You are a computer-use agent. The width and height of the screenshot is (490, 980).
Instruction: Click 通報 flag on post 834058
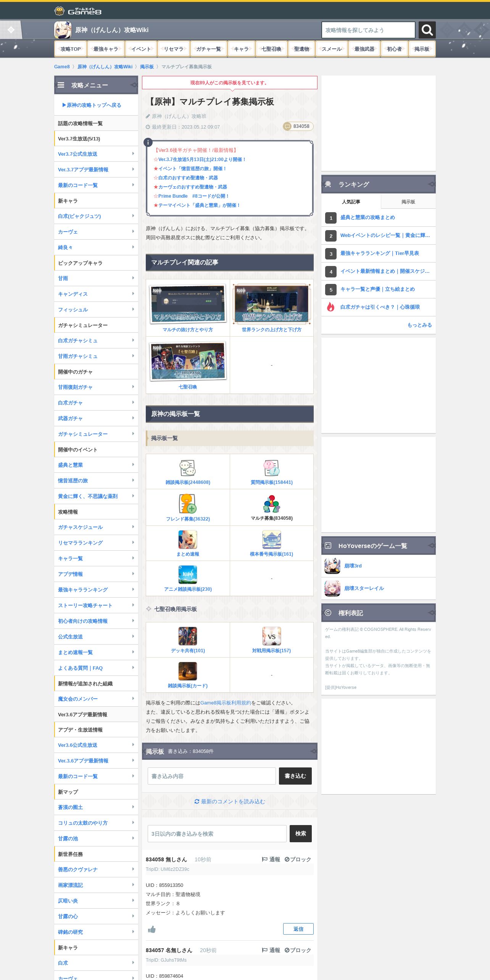[x=271, y=859]
